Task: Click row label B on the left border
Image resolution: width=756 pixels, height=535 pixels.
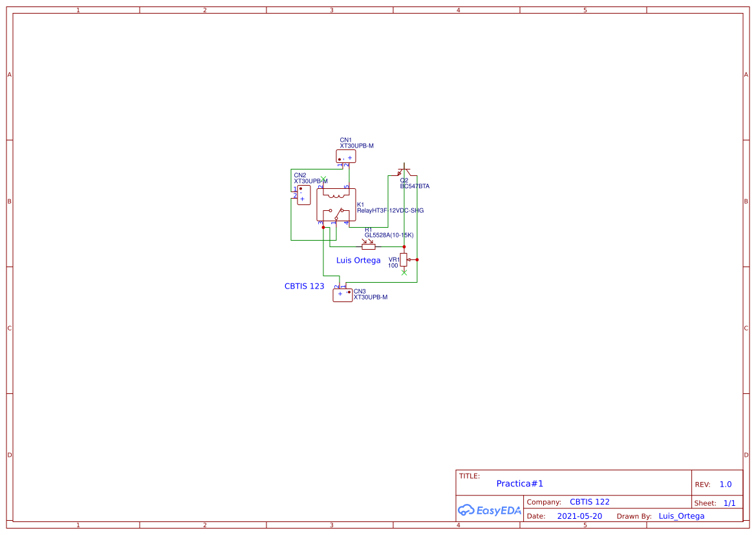Action: click(9, 201)
